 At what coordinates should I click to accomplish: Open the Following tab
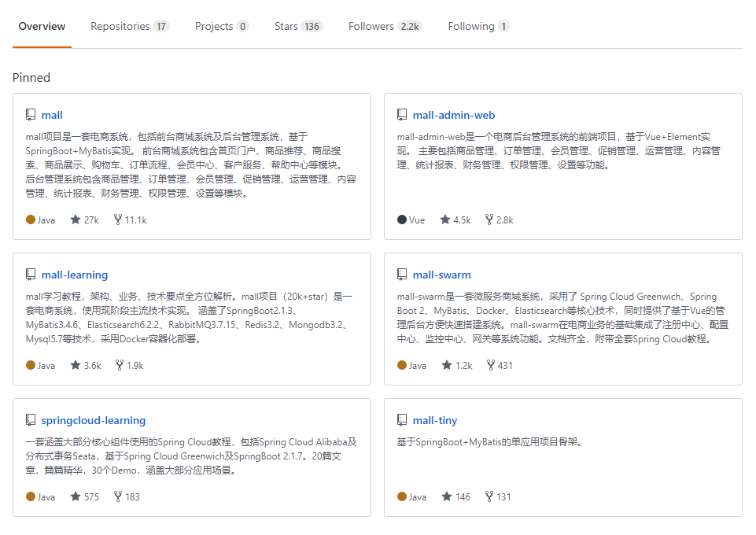pyautogui.click(x=478, y=27)
